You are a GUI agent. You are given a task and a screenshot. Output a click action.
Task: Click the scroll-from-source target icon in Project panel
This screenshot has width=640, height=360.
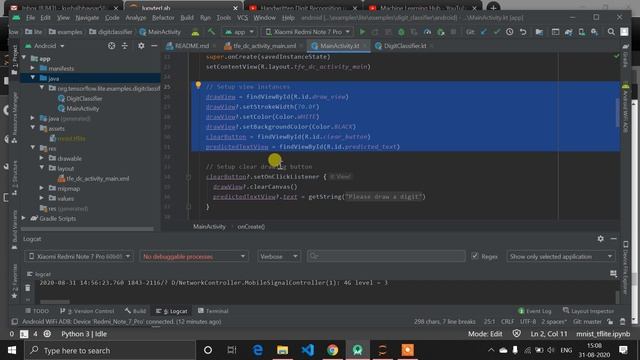coord(111,46)
